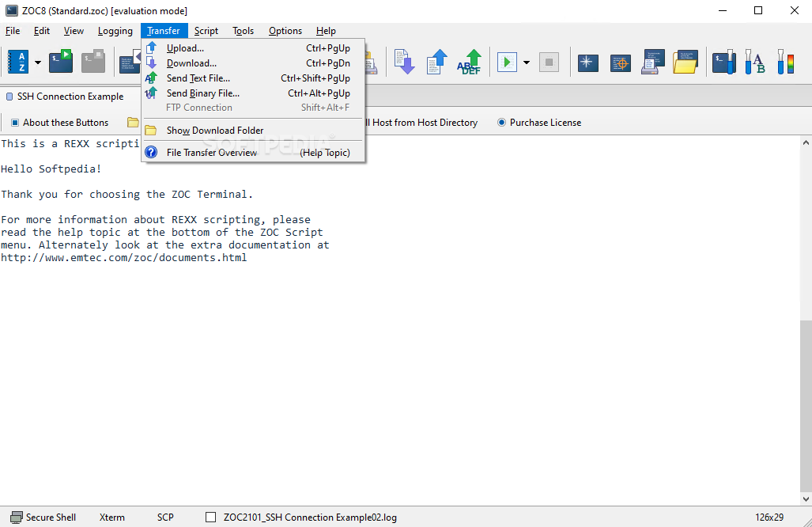
Task: Select Send Binary File... menu entry
Action: pos(253,93)
